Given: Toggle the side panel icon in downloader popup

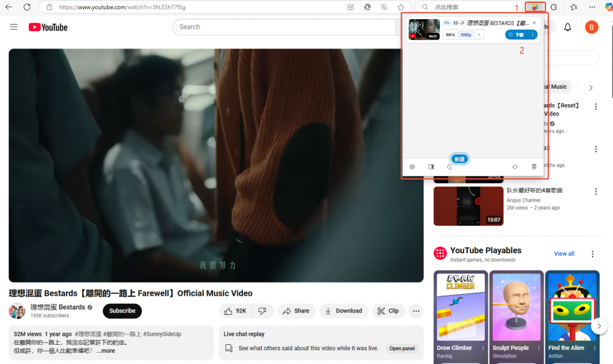Looking at the screenshot, I should coord(431,166).
